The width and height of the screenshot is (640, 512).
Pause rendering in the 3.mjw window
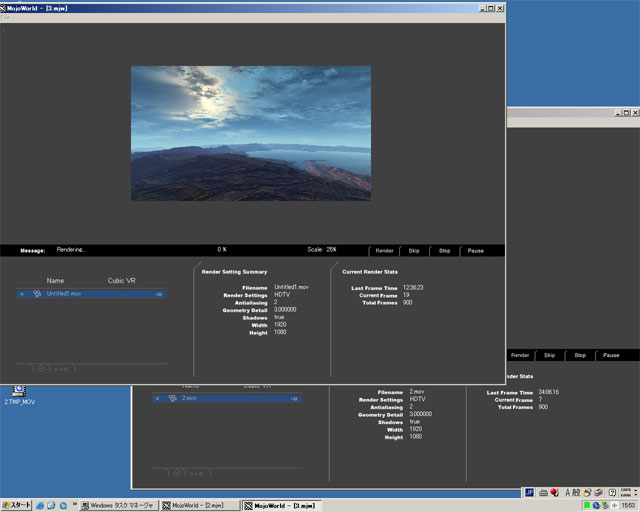click(x=476, y=251)
